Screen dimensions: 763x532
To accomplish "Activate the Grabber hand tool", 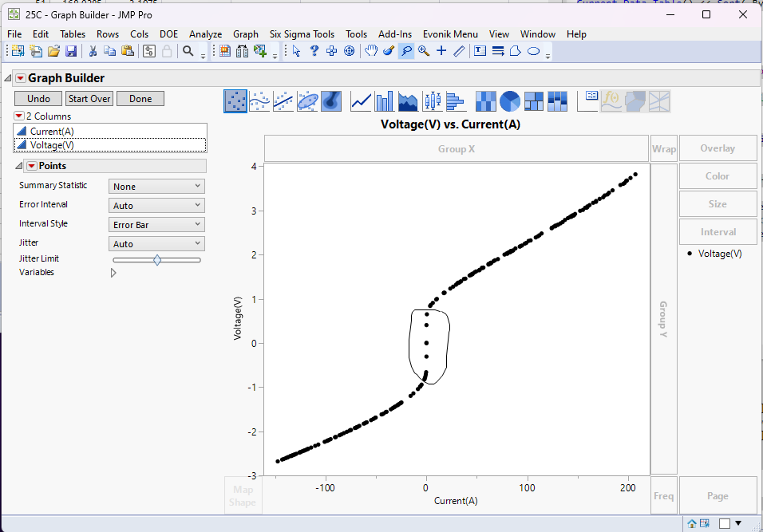I will pyautogui.click(x=371, y=51).
